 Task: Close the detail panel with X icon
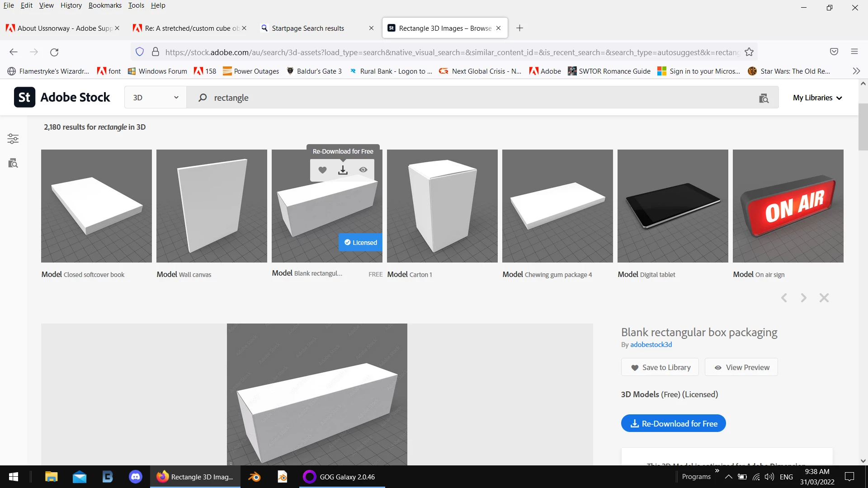(824, 298)
